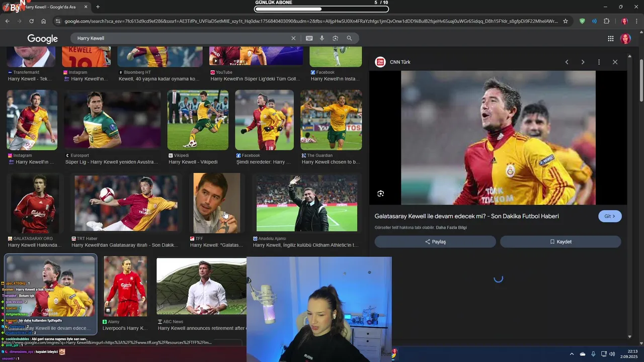Open the Eurosport Süper Lig Kewell thumbnail
Image resolution: width=644 pixels, height=362 pixels.
pos(113,120)
